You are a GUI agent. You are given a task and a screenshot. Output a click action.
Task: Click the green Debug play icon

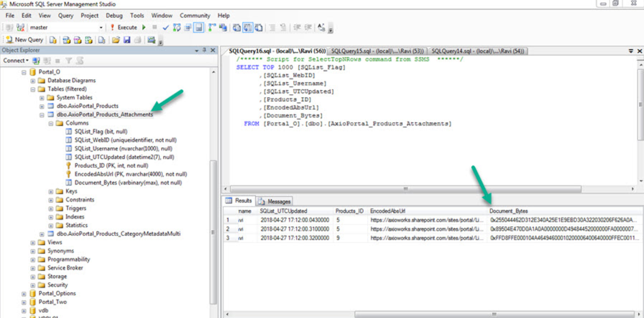coord(144,28)
